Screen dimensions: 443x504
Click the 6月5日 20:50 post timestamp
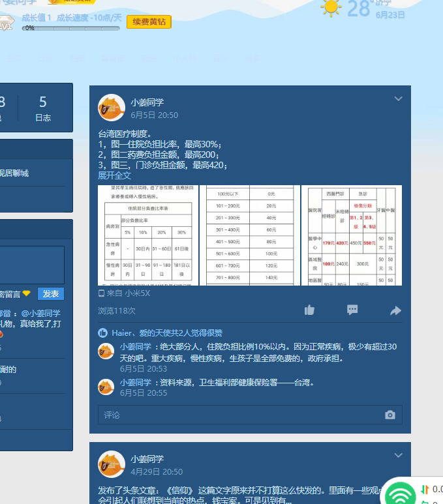[154, 115]
